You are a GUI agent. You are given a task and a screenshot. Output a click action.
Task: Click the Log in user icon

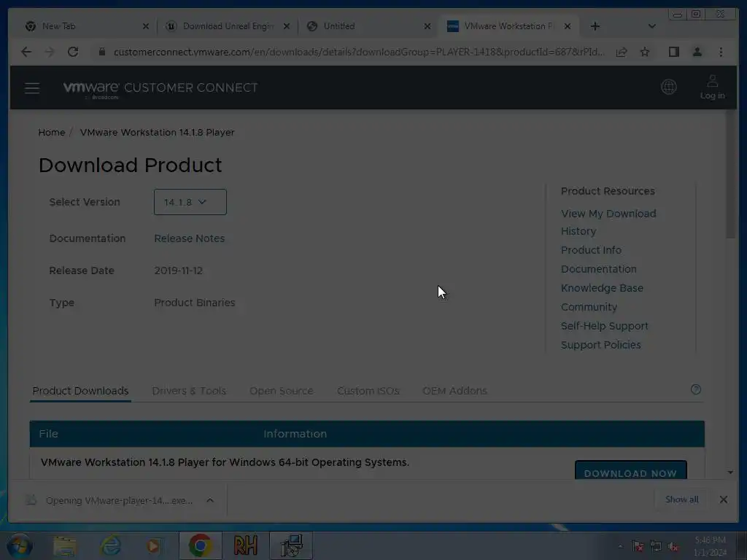tap(712, 87)
